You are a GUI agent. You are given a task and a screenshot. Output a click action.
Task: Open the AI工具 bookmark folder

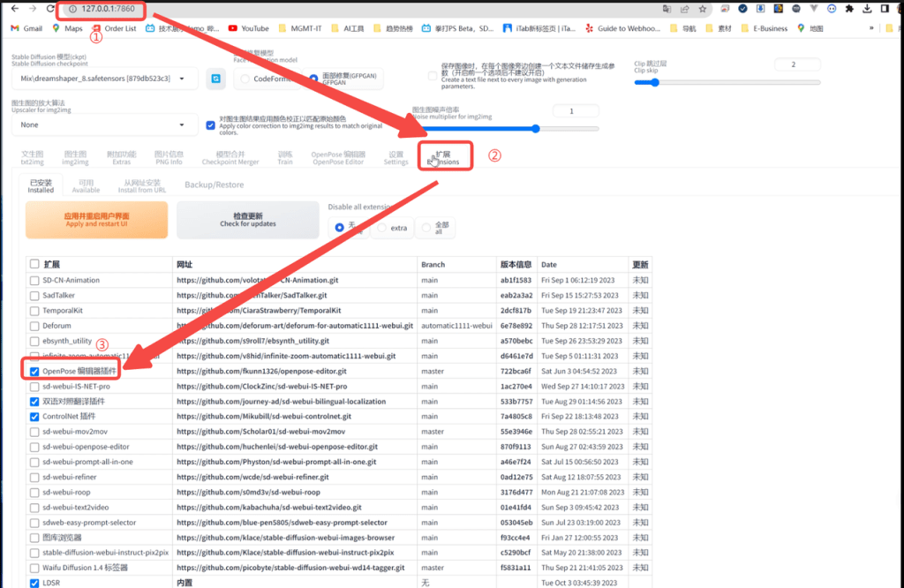point(348,28)
